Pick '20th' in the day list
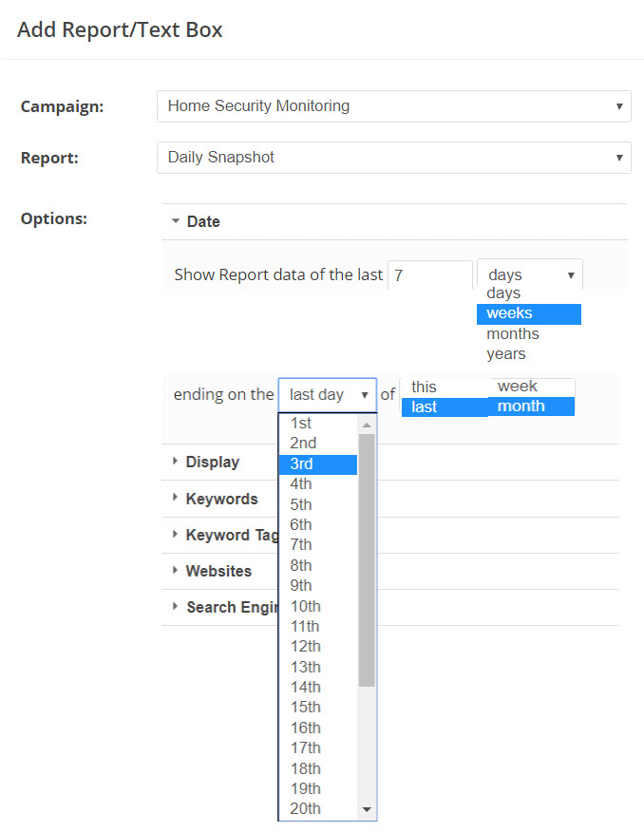The image size is (644, 832). (x=317, y=808)
